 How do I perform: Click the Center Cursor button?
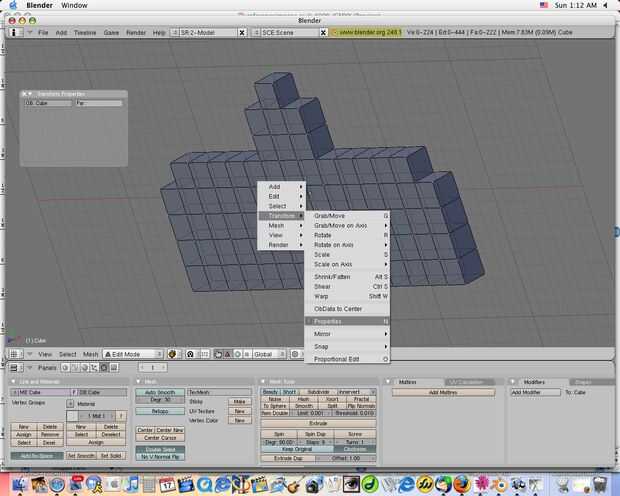(160, 438)
